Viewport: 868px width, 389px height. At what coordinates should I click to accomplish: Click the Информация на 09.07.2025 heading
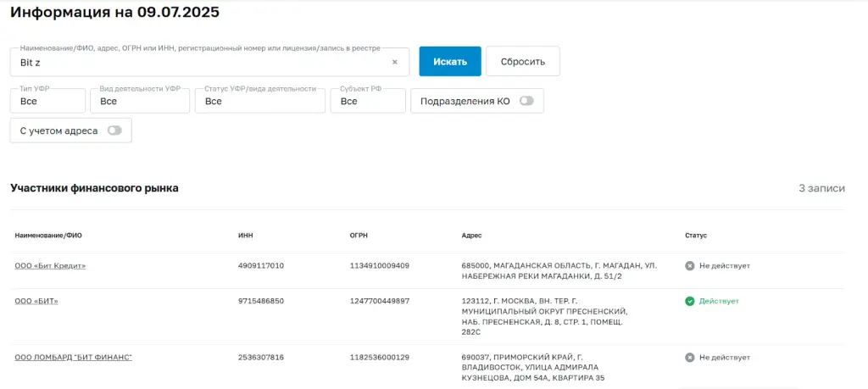click(x=115, y=12)
